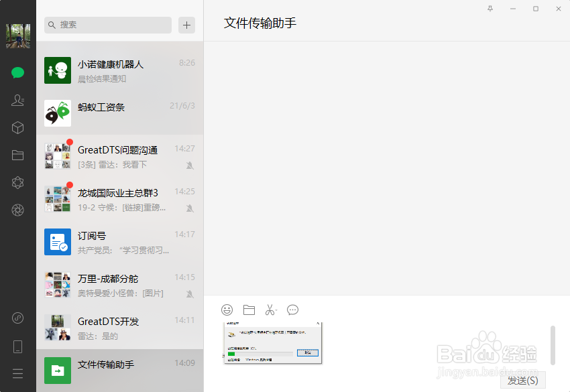
Task: Open the Files folder icon in sidebar
Action: [18, 155]
